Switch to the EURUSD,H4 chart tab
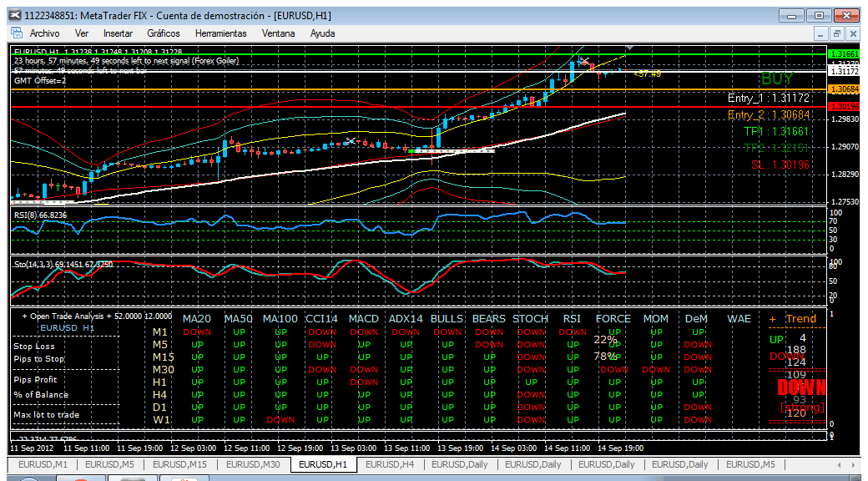868x481 pixels. pos(391,464)
